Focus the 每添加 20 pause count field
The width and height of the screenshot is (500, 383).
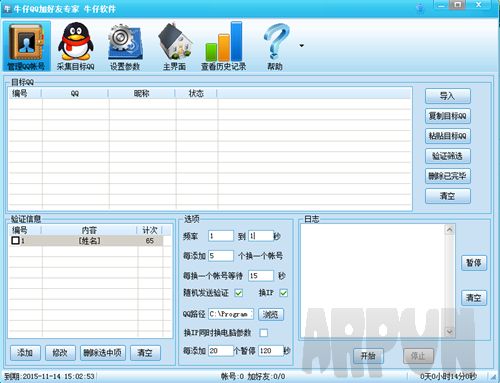click(x=221, y=351)
